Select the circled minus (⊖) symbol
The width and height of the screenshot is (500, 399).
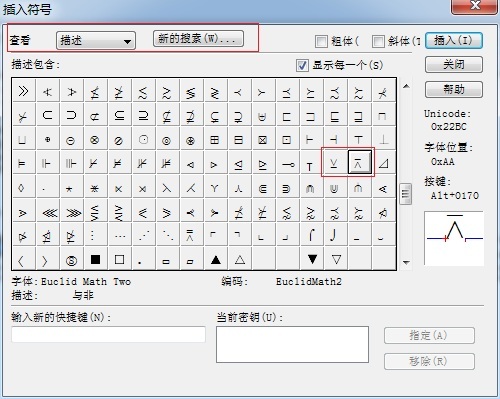pyautogui.click(x=71, y=139)
